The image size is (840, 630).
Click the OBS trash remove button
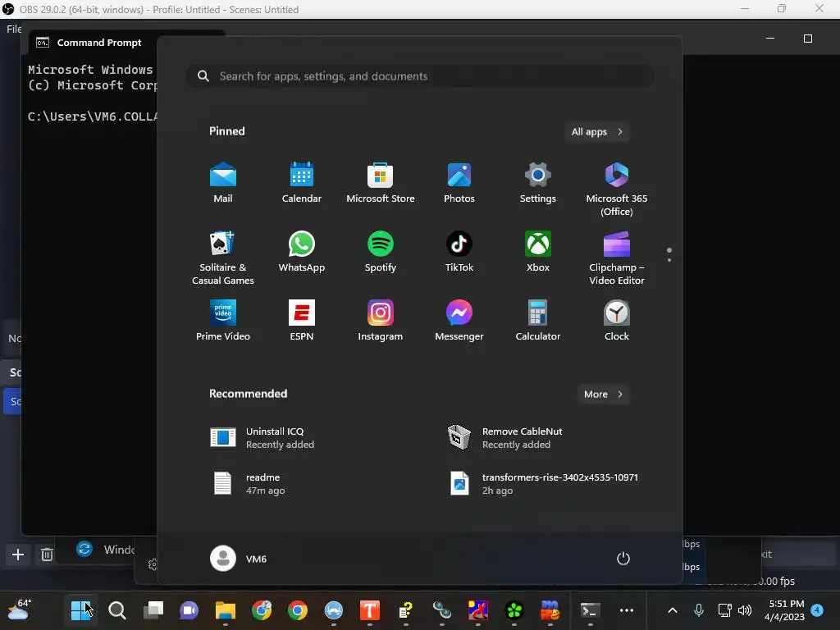pos(47,555)
